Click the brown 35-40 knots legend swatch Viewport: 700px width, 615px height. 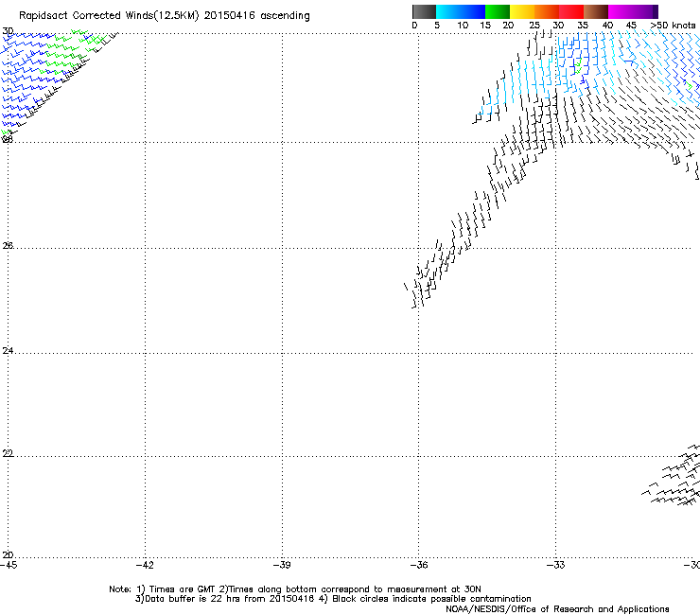[x=596, y=11]
